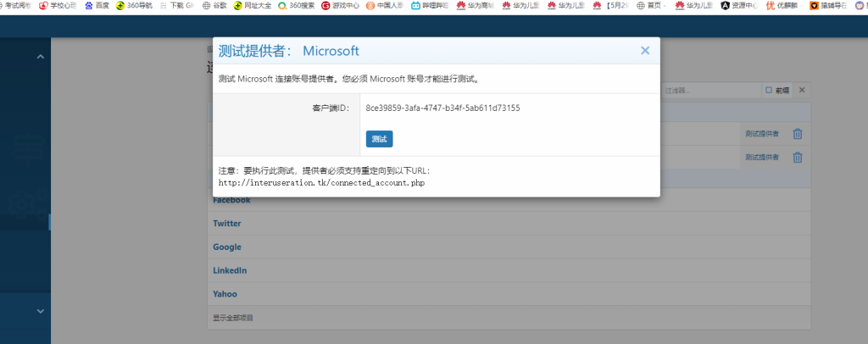The width and height of the screenshot is (868, 344).
Task: Open the 中国人事 bookmark
Action: pos(385,6)
